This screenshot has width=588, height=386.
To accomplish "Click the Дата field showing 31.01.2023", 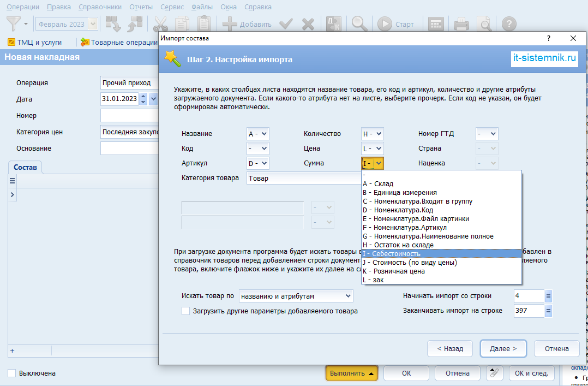I will (x=119, y=99).
